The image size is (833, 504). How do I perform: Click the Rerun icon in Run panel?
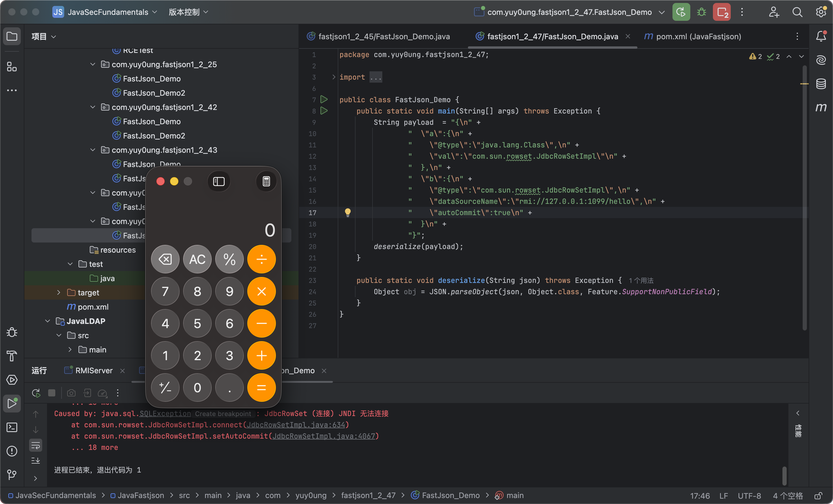[x=36, y=393]
